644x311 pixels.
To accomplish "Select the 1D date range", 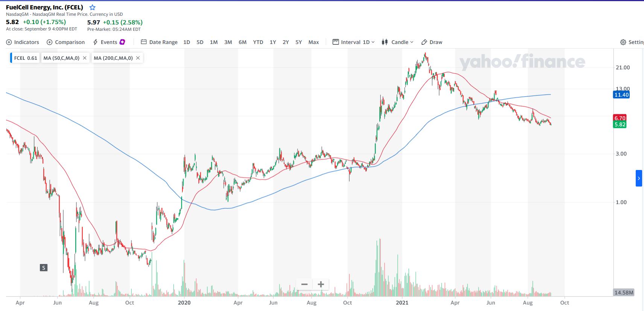I will click(187, 42).
